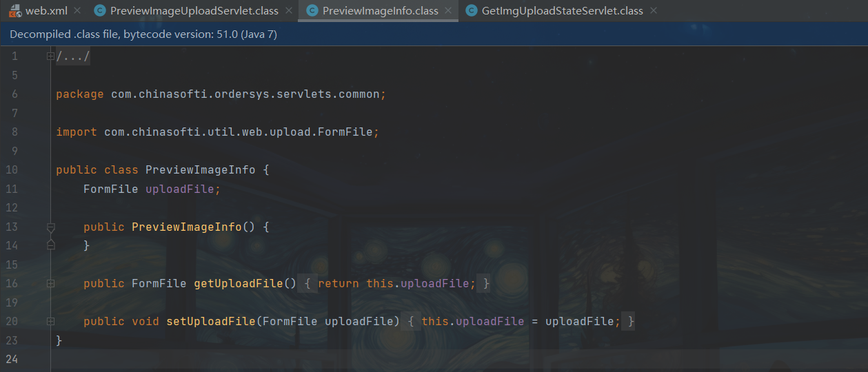Screen dimensions: 868x372
Task: Click the PreviewImageInfo class name declaration
Action: 200,169
